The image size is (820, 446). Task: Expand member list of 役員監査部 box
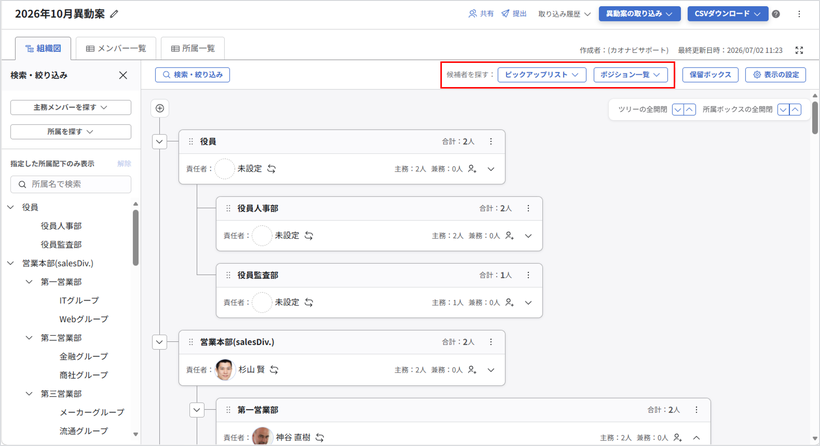(x=528, y=302)
